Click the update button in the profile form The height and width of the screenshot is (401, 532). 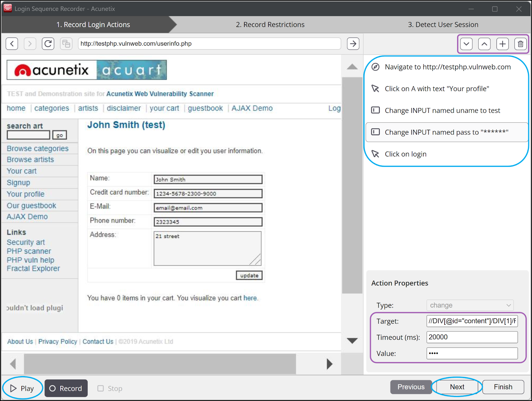click(249, 276)
